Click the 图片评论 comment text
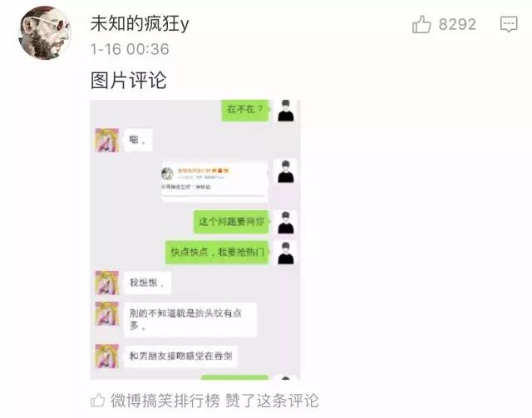Image resolution: width=532 pixels, height=418 pixels. pyautogui.click(x=129, y=81)
